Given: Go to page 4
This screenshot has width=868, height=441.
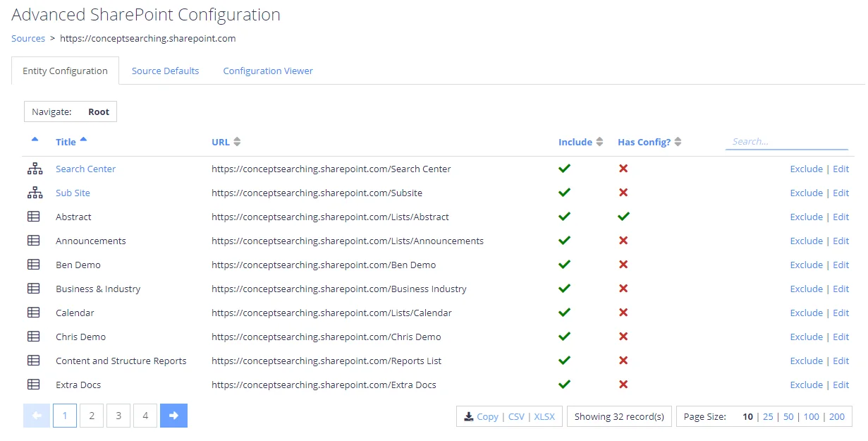Looking at the screenshot, I should click(145, 416).
